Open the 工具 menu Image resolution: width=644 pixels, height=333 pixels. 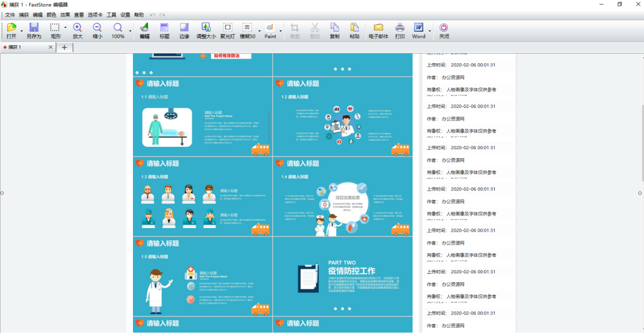[x=112, y=15]
